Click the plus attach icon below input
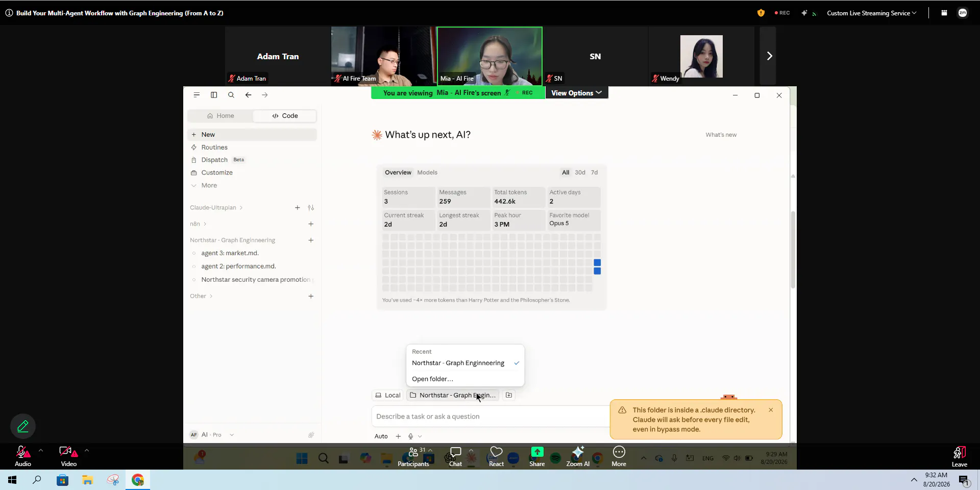The image size is (980, 490). click(x=398, y=436)
